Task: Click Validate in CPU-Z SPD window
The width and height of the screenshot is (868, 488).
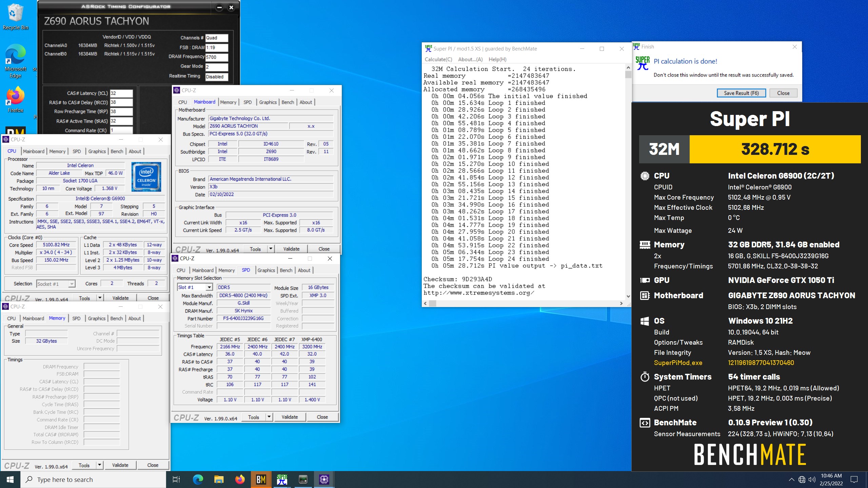Action: coord(290,417)
